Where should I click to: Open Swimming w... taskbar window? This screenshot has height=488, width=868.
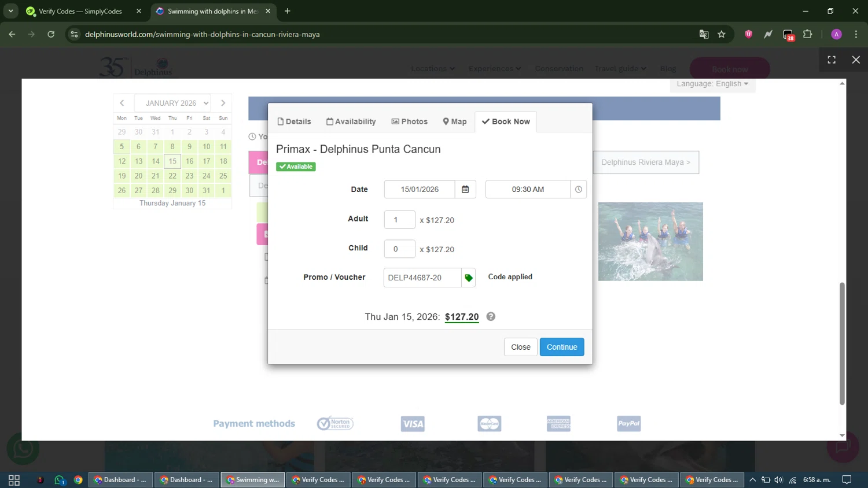(253, 480)
